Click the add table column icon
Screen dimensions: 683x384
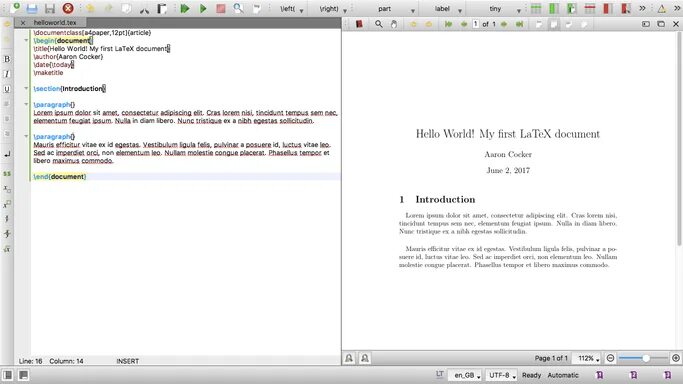(554, 8)
